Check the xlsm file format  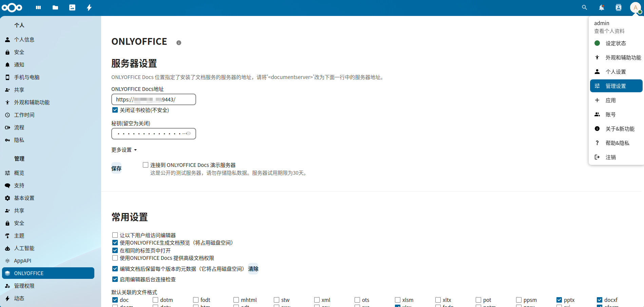click(x=398, y=300)
